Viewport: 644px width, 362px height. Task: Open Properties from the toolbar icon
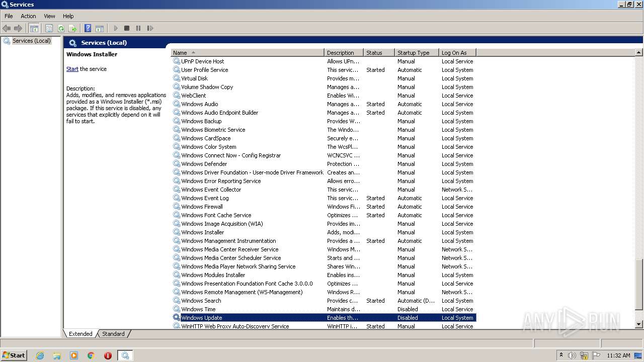pyautogui.click(x=49, y=28)
